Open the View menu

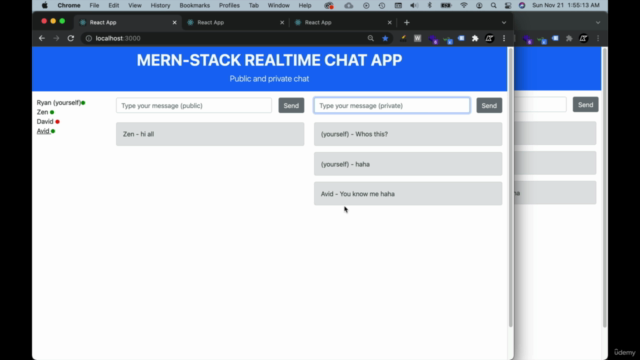point(135,5)
